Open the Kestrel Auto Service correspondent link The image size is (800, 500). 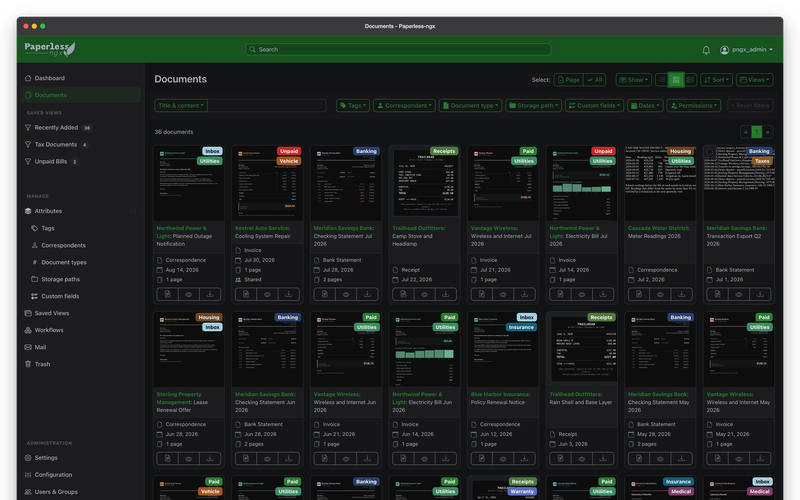pos(262,228)
